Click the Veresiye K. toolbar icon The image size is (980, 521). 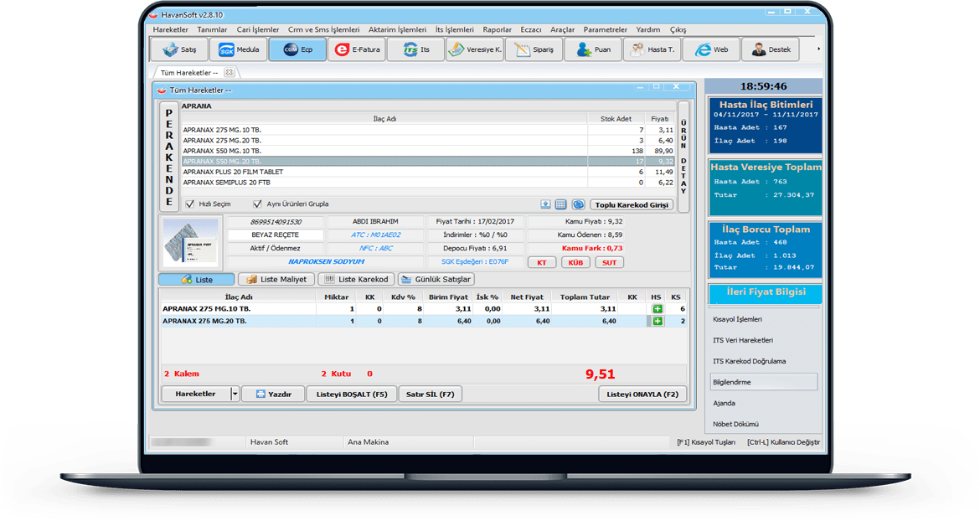[472, 49]
